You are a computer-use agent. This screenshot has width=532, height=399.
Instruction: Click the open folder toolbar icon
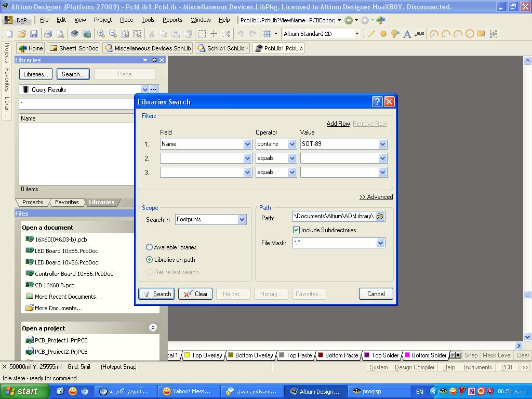click(x=22, y=34)
